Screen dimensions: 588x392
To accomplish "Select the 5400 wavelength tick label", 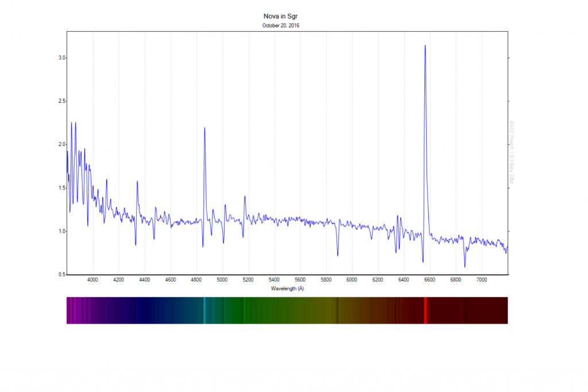I will 274,280.
